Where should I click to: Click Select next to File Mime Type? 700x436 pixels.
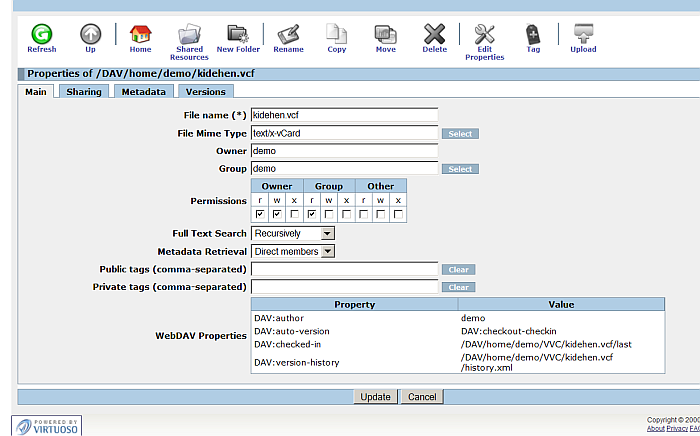tap(460, 134)
